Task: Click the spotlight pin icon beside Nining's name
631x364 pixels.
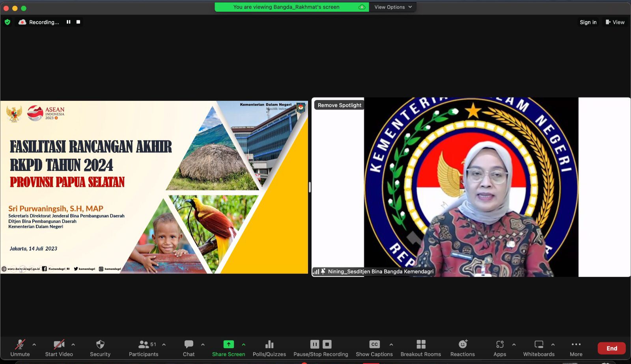Action: tap(323, 271)
